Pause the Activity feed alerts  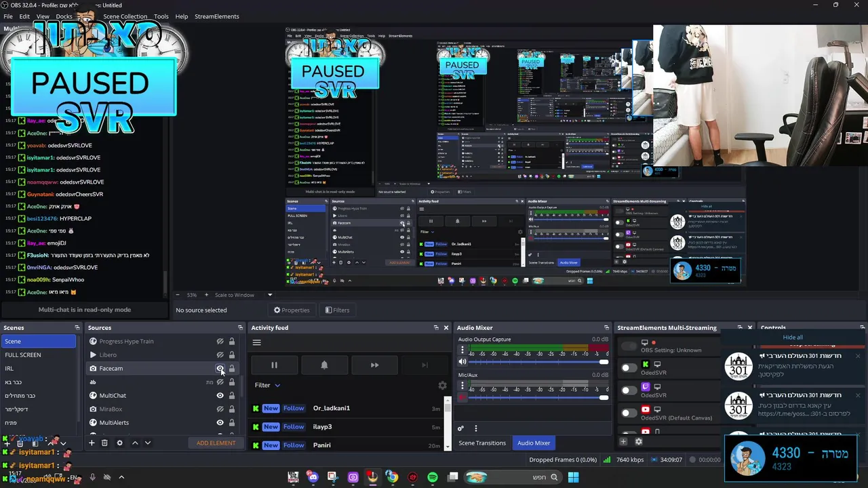pyautogui.click(x=274, y=365)
